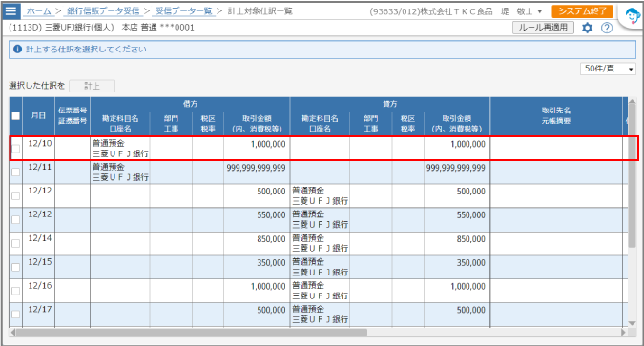
Task: Go to ホーム breadcrumb link
Action: [x=38, y=11]
